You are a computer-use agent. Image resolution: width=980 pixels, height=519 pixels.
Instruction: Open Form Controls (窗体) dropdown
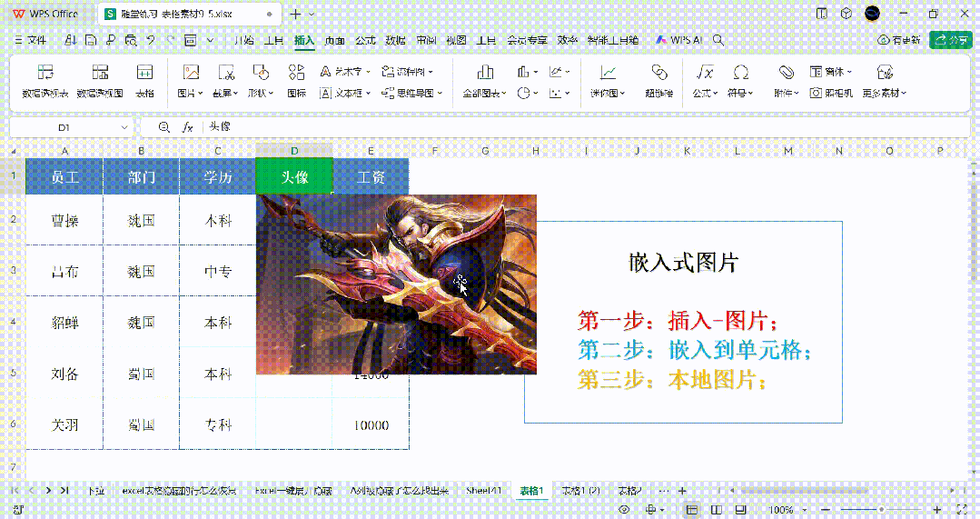coord(831,72)
